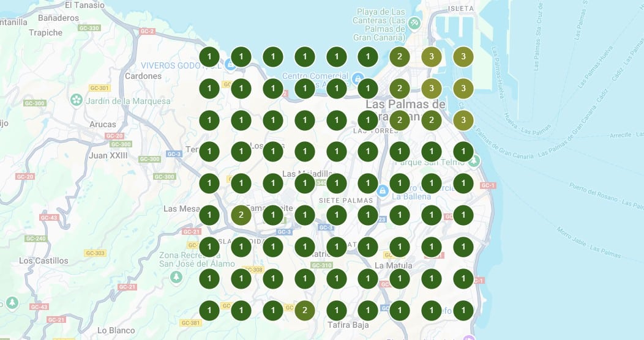Viewport: 644px width, 340px height.
Task: Click the Lo Blanco label
Action: click(116, 330)
